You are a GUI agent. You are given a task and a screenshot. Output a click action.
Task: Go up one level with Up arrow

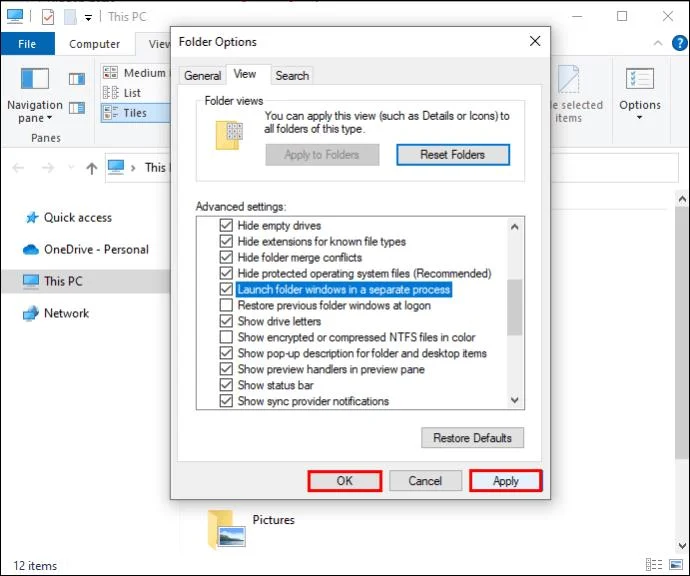coord(92,168)
